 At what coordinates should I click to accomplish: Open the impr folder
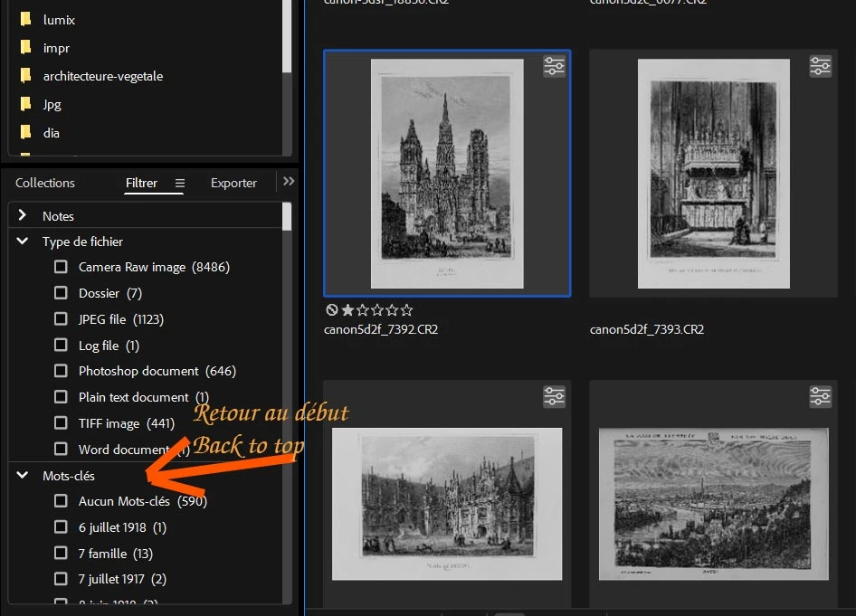tap(56, 48)
